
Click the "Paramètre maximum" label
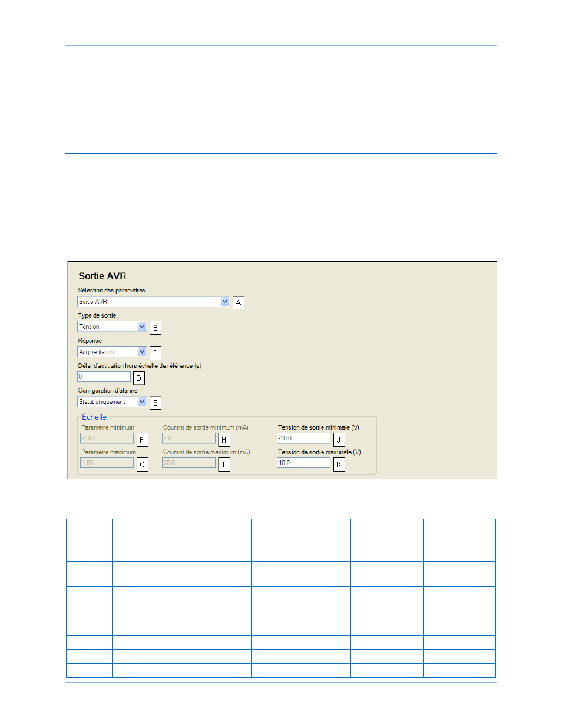pos(109,452)
